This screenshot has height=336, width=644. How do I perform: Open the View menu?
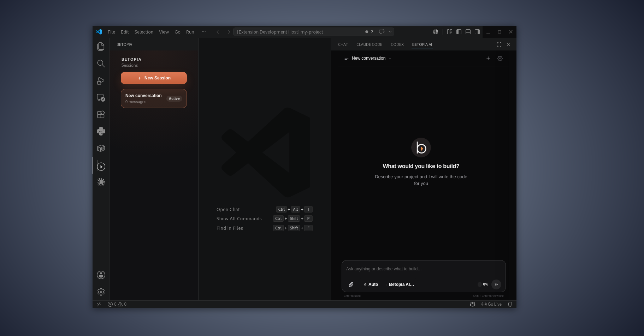pos(164,32)
